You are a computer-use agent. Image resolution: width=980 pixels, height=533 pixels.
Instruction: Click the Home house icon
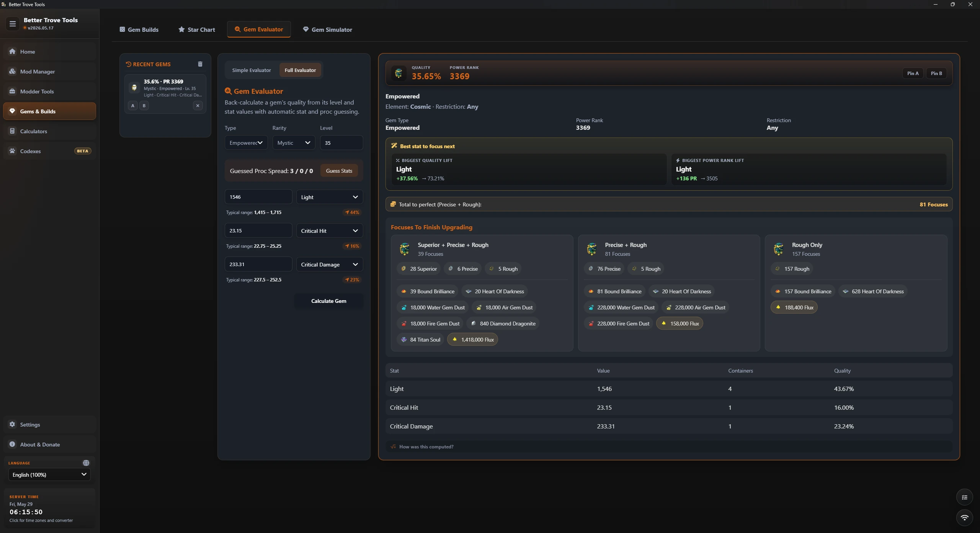click(12, 51)
